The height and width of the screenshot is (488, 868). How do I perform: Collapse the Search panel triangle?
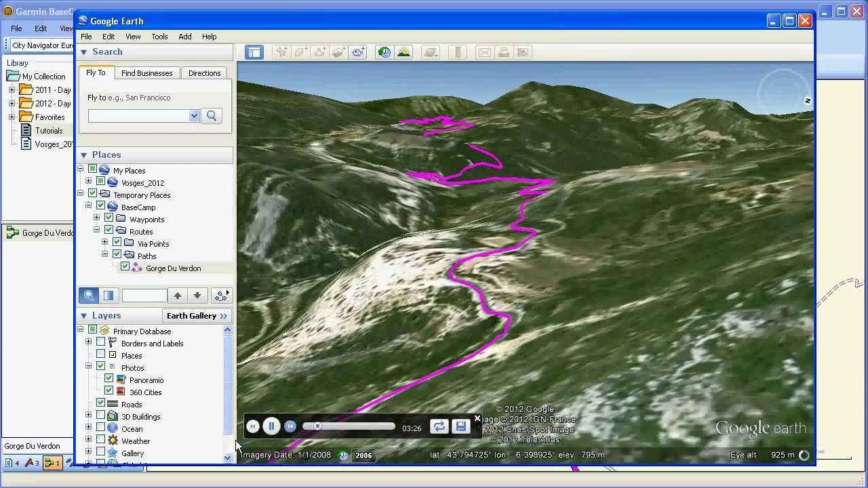coord(84,52)
